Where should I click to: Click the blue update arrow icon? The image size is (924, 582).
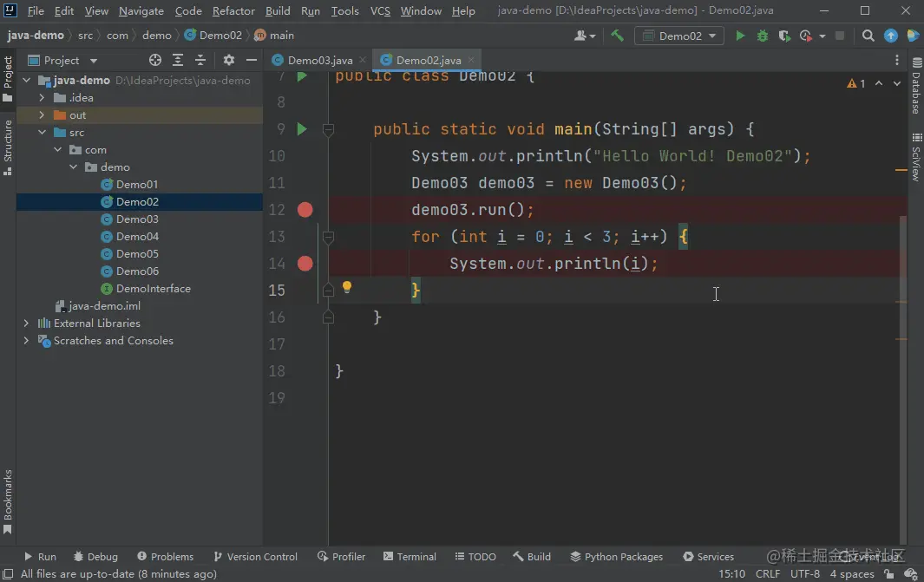[890, 36]
